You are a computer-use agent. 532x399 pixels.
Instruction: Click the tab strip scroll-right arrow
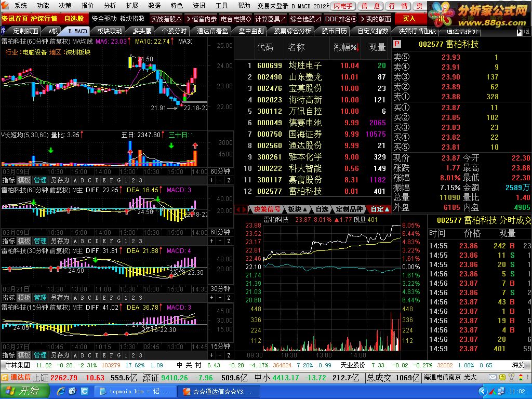click(519, 32)
